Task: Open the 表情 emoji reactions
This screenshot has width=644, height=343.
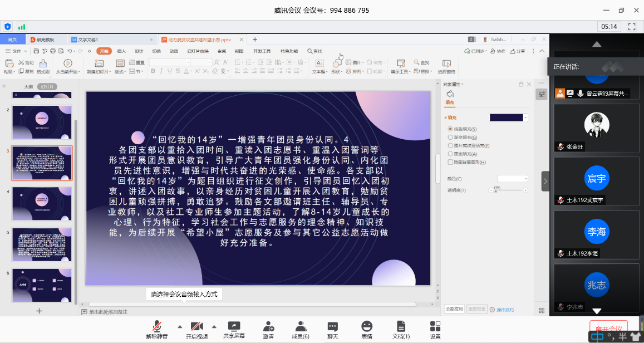Action: coord(366,327)
